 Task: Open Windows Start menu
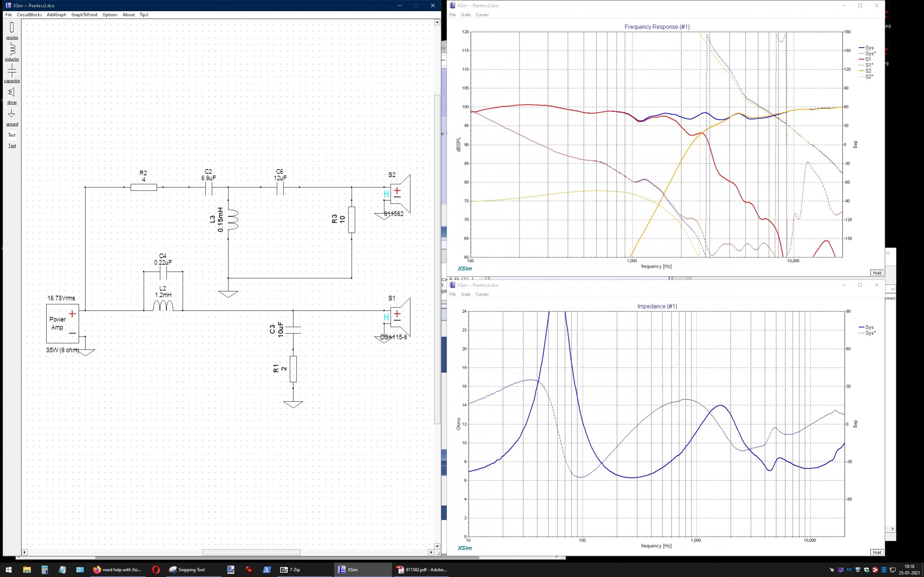pos(9,570)
